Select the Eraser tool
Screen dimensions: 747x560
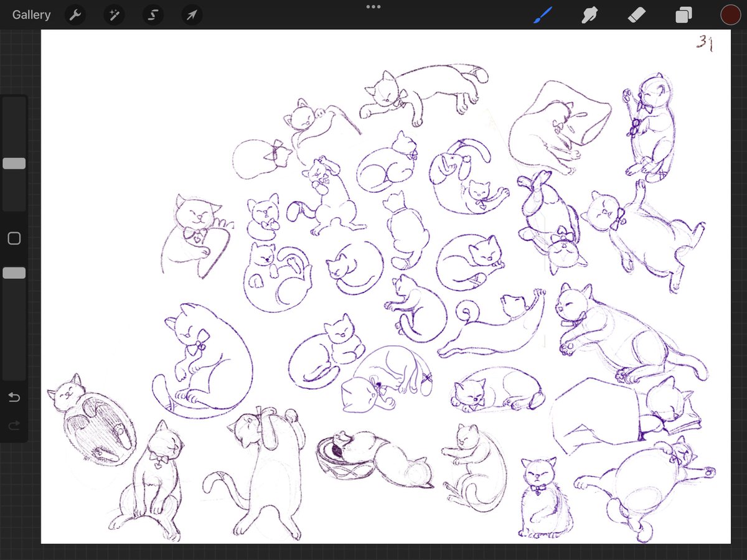[636, 15]
